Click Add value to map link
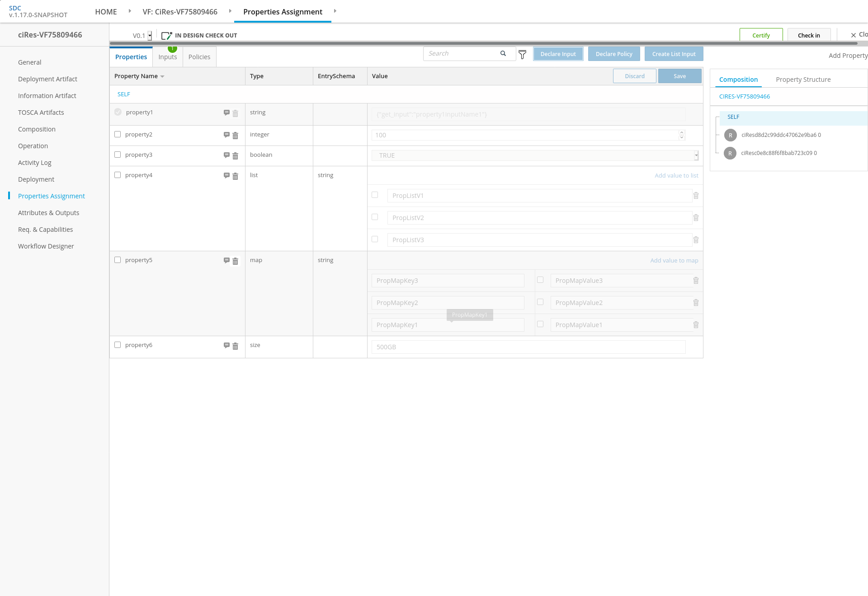 [674, 261]
